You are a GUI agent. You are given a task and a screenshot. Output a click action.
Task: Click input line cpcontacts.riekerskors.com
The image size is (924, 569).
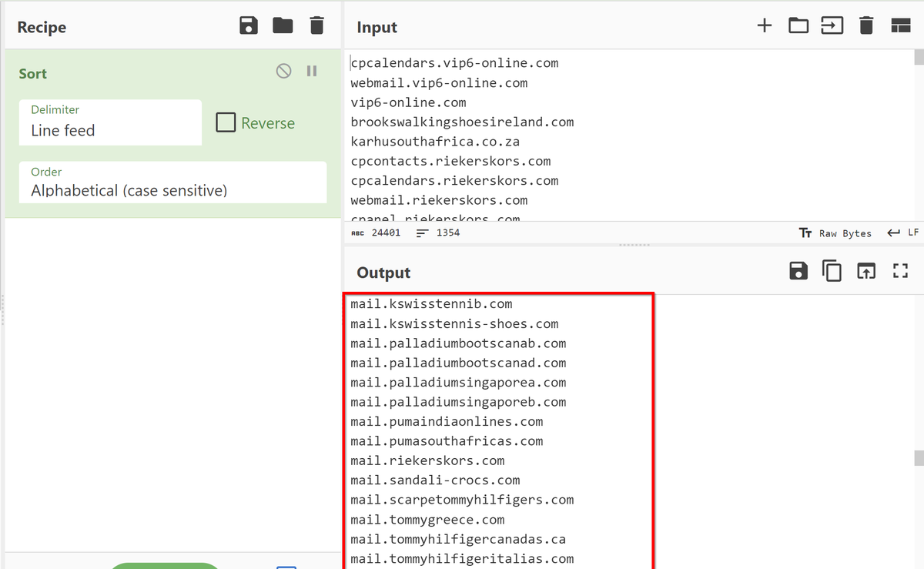click(x=450, y=162)
